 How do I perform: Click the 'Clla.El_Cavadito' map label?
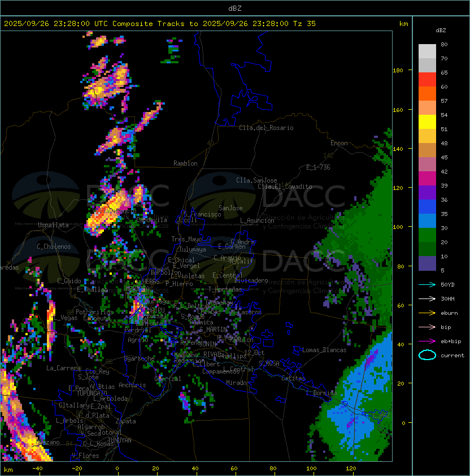pos(285,187)
